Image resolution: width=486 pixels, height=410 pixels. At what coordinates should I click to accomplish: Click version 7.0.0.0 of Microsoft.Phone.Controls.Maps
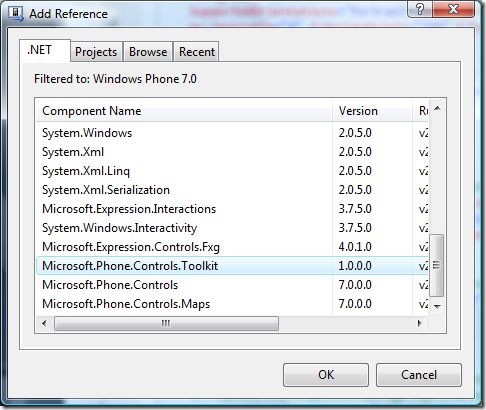355,304
